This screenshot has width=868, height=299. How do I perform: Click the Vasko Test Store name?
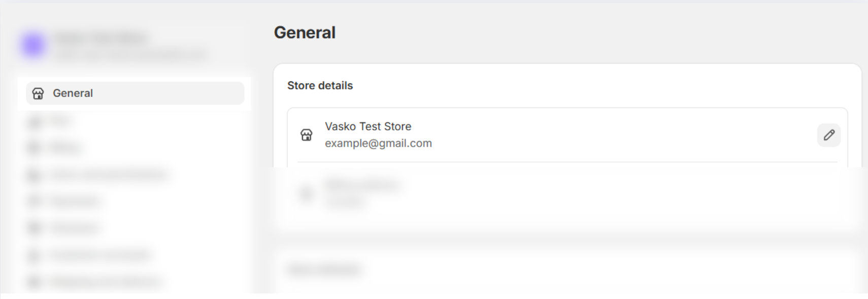[368, 126]
